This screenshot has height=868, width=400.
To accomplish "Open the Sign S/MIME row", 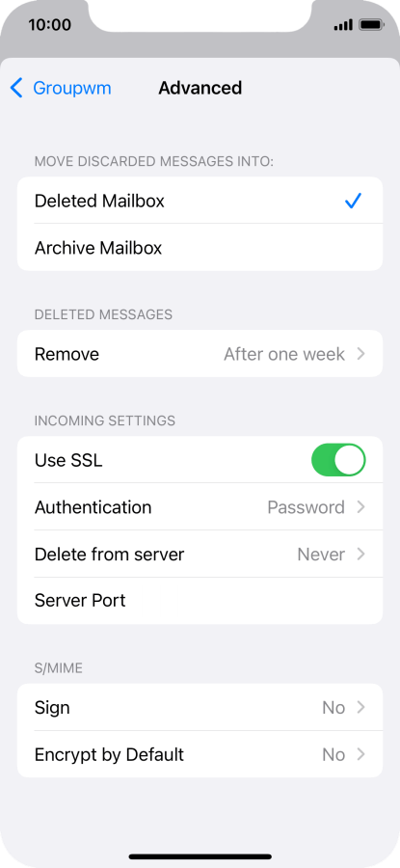I will [200, 708].
